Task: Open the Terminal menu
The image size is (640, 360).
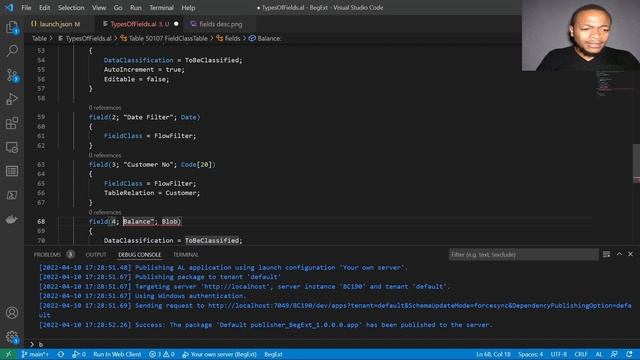Action: pos(161,7)
